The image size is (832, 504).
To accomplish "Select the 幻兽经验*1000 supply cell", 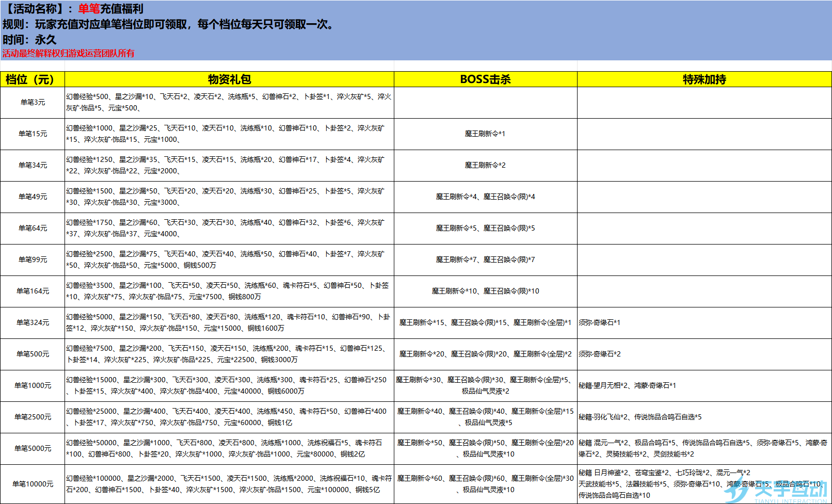I will click(x=229, y=134).
